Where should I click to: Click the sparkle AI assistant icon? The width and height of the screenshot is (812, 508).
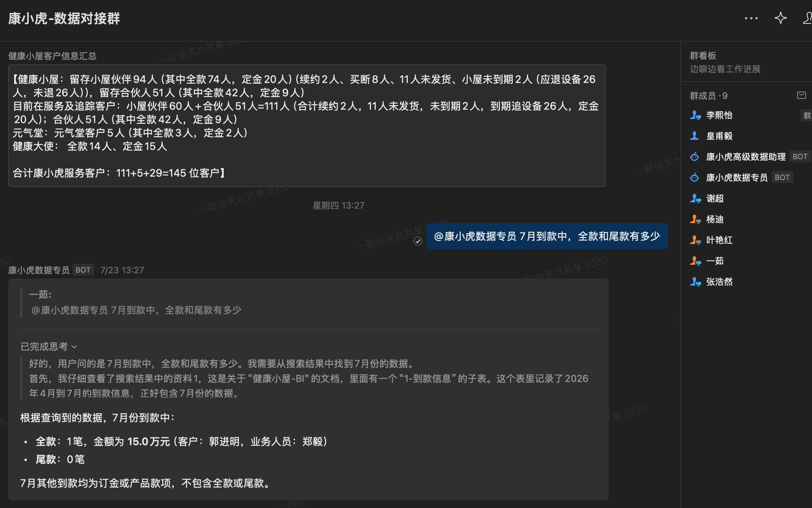pyautogui.click(x=780, y=18)
